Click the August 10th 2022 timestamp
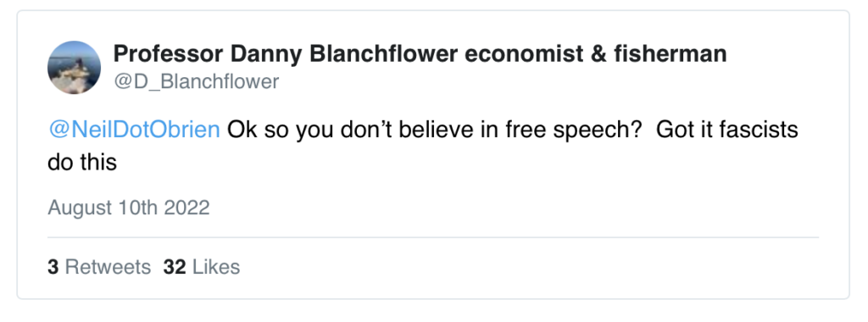Image resolution: width=868 pixels, height=322 pixels. pyautogui.click(x=129, y=208)
